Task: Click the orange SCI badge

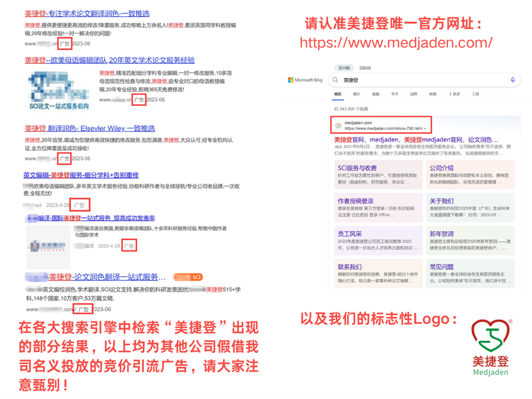Action: click(x=188, y=277)
